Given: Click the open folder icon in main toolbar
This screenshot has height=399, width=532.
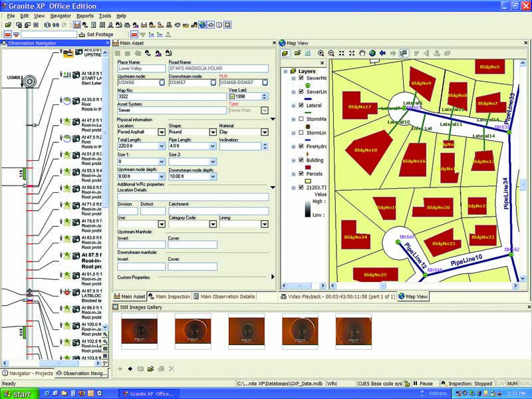Looking at the screenshot, I should [x=8, y=25].
